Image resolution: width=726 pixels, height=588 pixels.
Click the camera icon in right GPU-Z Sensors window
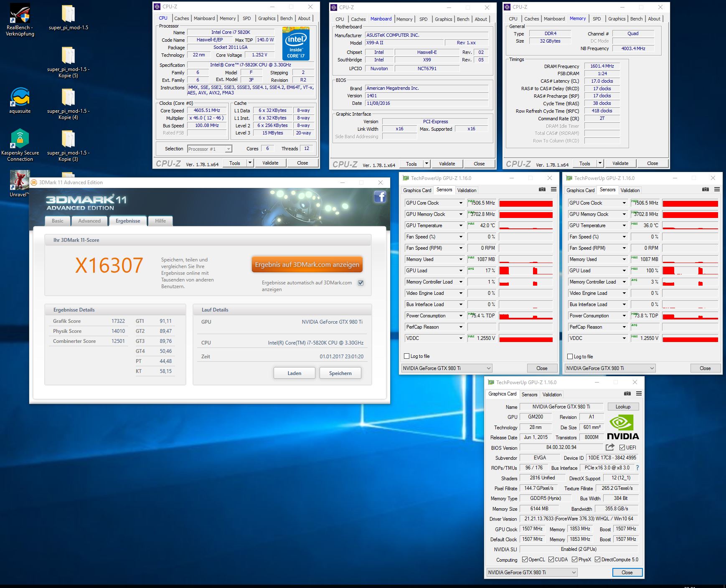coord(706,189)
